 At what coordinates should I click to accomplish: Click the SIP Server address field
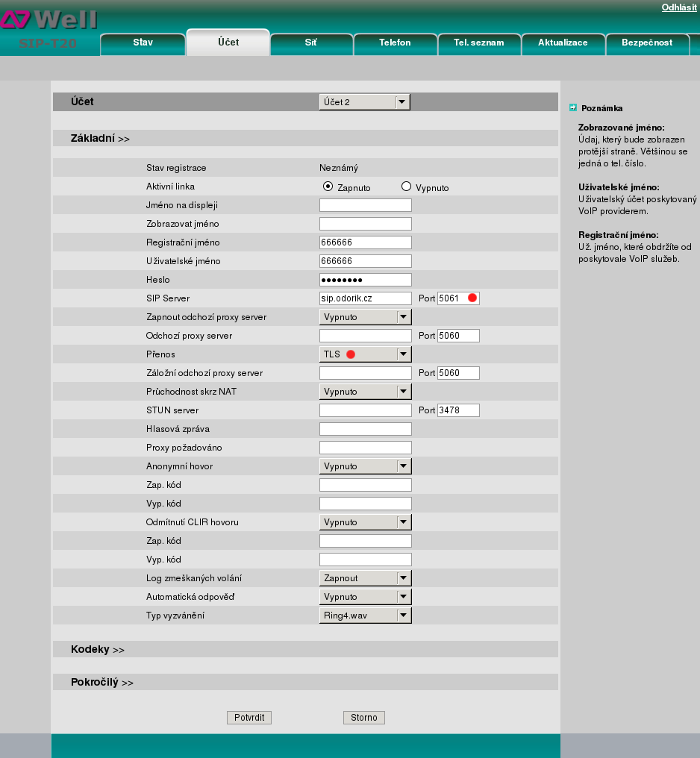pyautogui.click(x=365, y=298)
